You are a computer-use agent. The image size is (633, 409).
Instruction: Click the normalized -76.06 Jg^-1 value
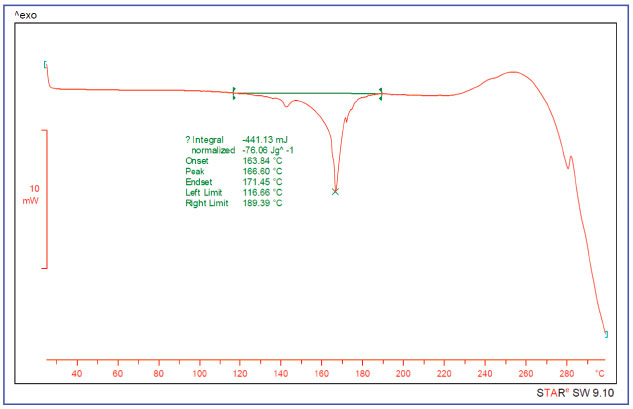[242, 150]
